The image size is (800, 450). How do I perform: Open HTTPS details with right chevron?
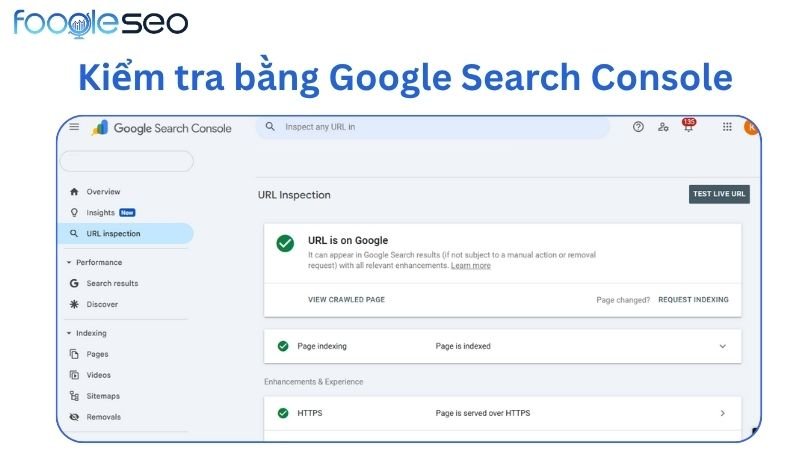pos(722,413)
